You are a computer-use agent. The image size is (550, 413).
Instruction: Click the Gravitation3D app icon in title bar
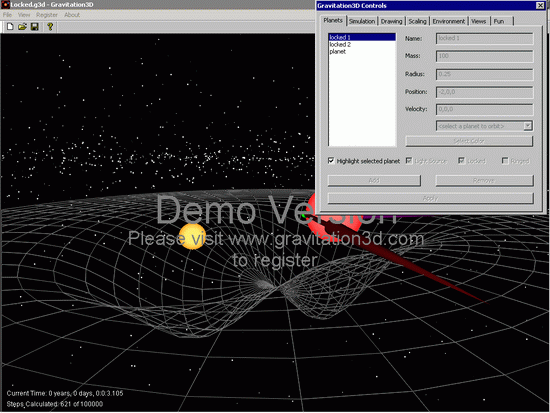(x=5, y=5)
